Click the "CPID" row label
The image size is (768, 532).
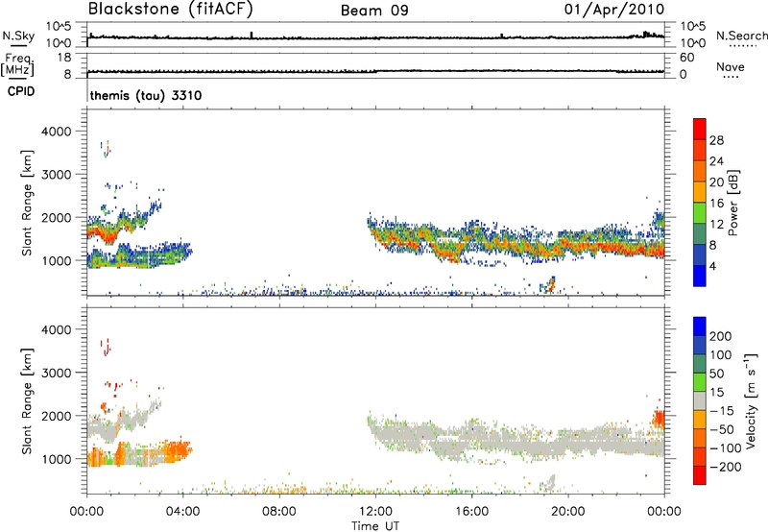pos(21,91)
